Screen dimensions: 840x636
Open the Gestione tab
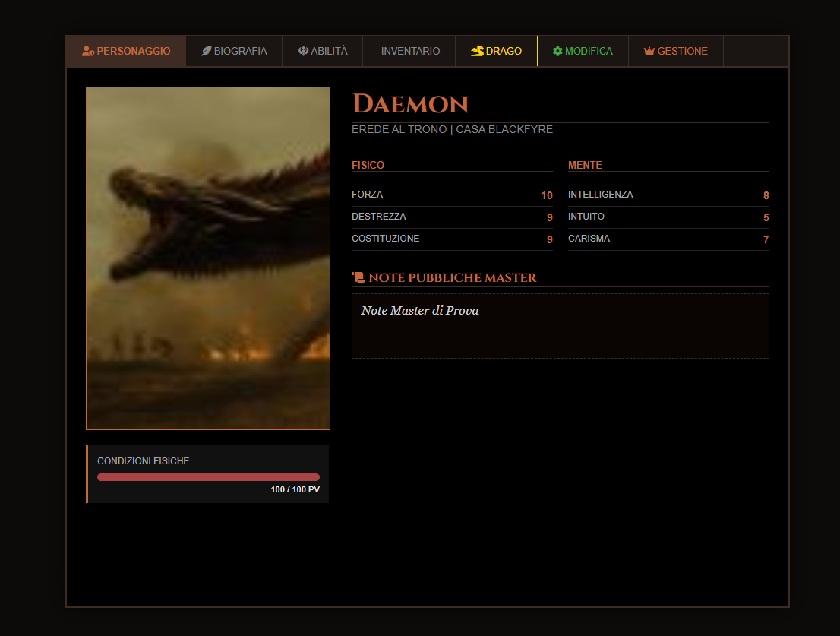click(675, 52)
